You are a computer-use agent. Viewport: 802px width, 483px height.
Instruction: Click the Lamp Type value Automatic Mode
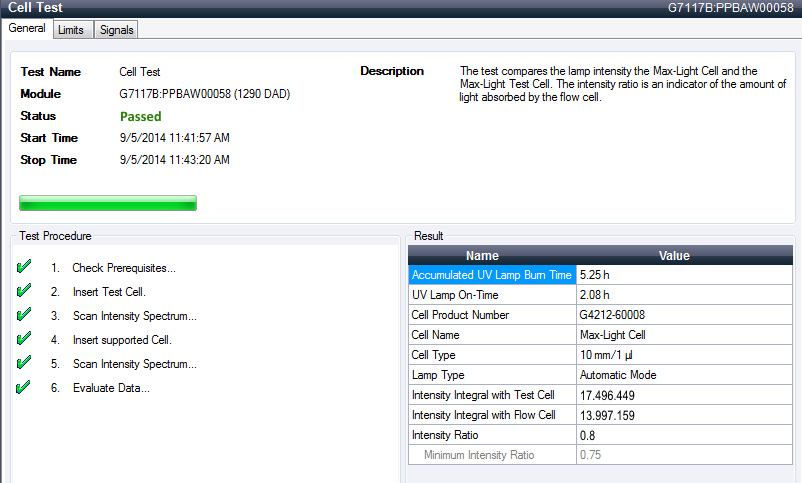coord(617,375)
